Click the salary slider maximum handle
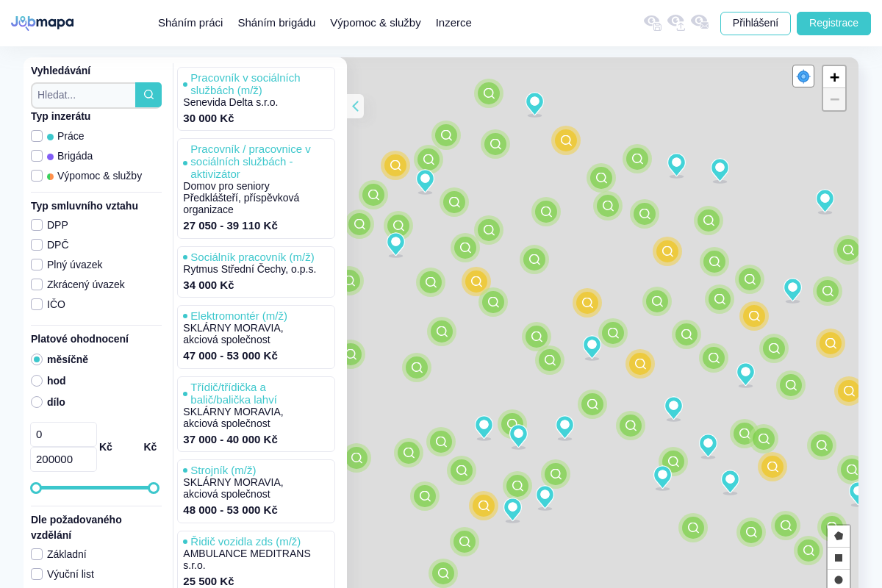The height and width of the screenshot is (588, 882). click(x=154, y=488)
